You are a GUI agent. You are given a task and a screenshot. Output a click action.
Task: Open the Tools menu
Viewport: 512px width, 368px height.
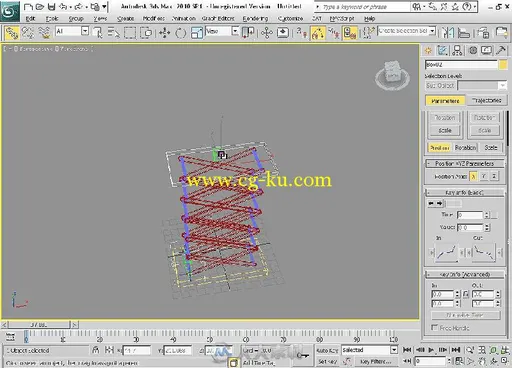click(x=52, y=19)
